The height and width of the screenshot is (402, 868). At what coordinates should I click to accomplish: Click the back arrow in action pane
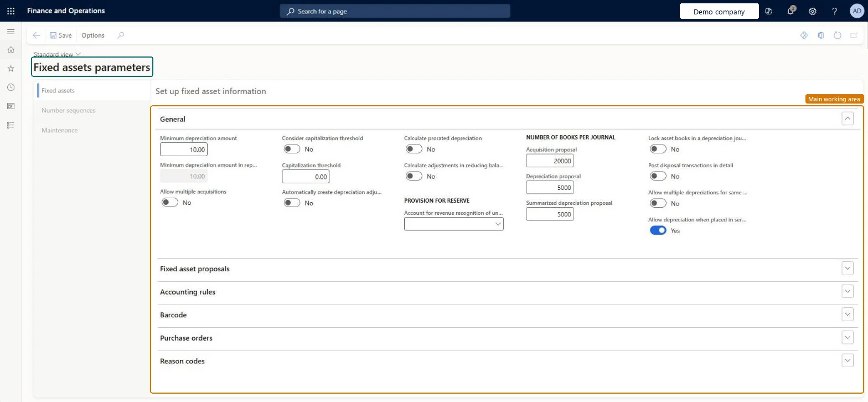click(37, 35)
